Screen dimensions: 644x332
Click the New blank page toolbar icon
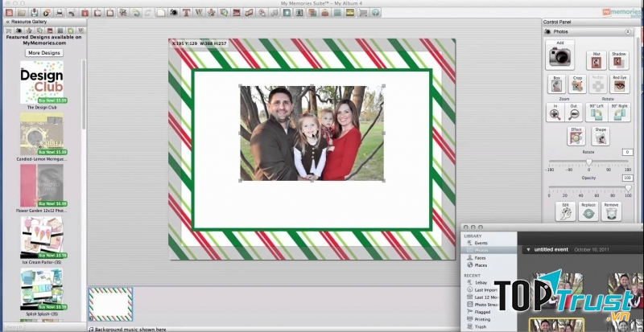pos(160,13)
